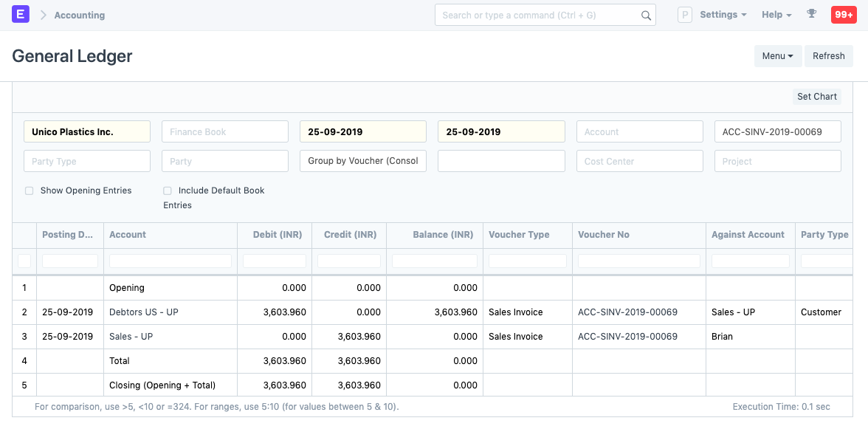Click the breadcrumb chevron arrow

pyautogui.click(x=43, y=15)
